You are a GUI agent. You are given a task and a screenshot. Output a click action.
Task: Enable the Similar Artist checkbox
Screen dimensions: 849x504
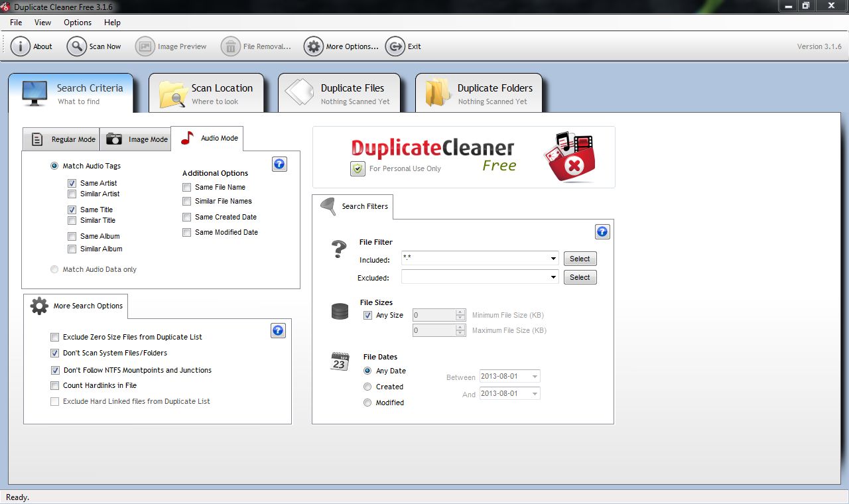[72, 194]
